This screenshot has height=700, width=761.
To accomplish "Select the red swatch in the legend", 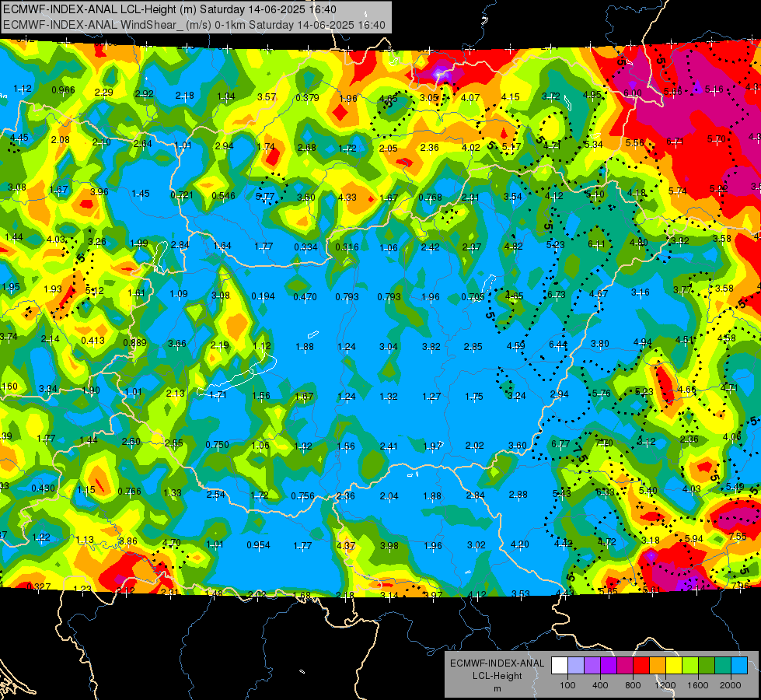I will [x=641, y=666].
